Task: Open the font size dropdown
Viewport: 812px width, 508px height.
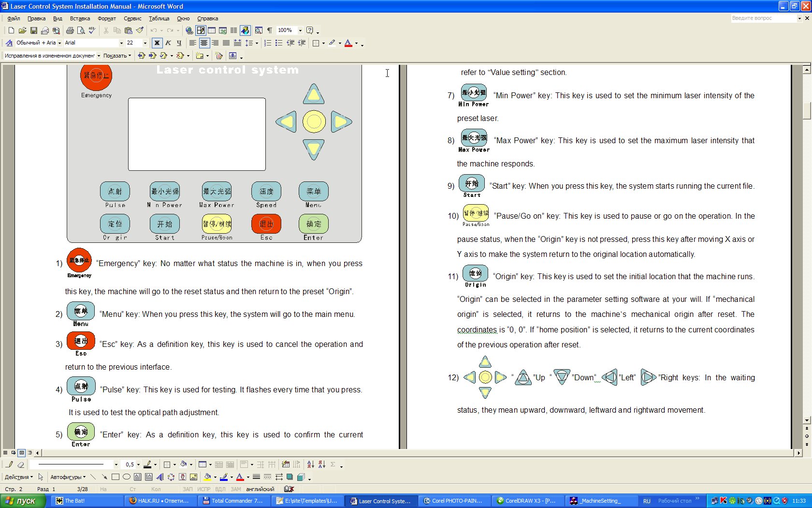Action: point(145,43)
